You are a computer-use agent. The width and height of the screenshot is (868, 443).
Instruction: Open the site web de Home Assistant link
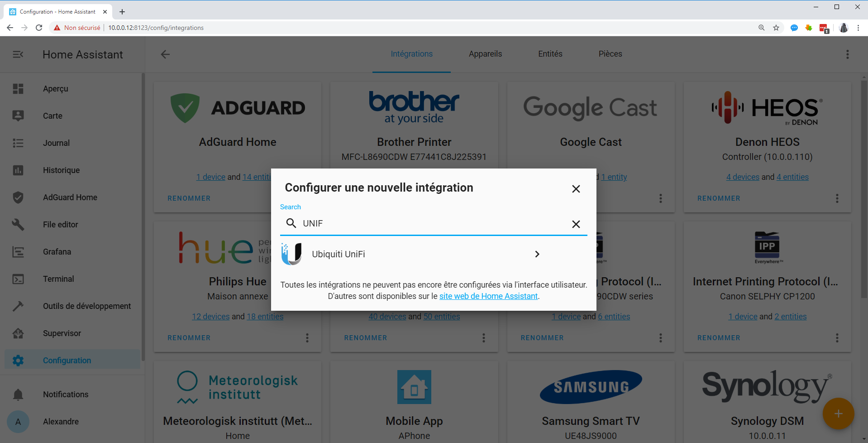488,296
